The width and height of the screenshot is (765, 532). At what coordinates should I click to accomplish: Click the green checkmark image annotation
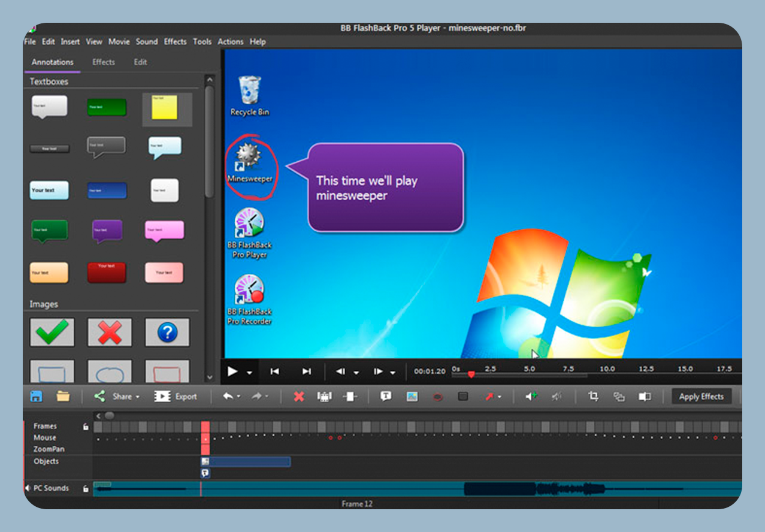pyautogui.click(x=52, y=332)
